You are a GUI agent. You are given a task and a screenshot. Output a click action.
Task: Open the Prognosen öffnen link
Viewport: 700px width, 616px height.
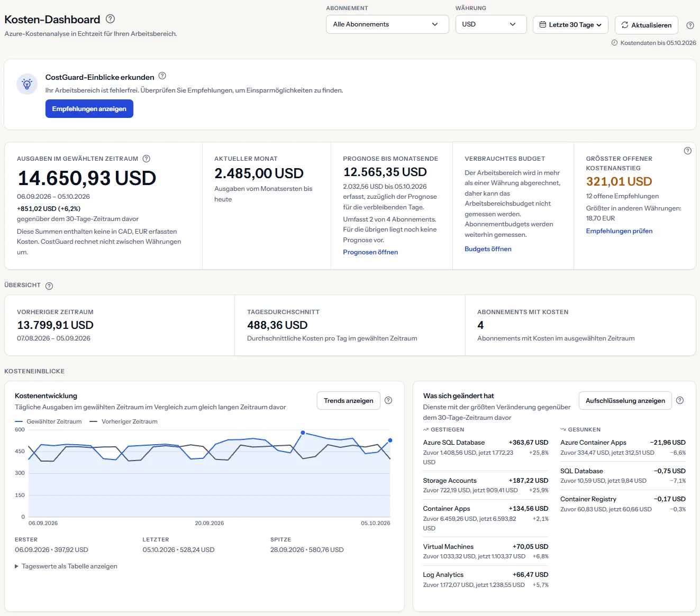[x=370, y=252]
